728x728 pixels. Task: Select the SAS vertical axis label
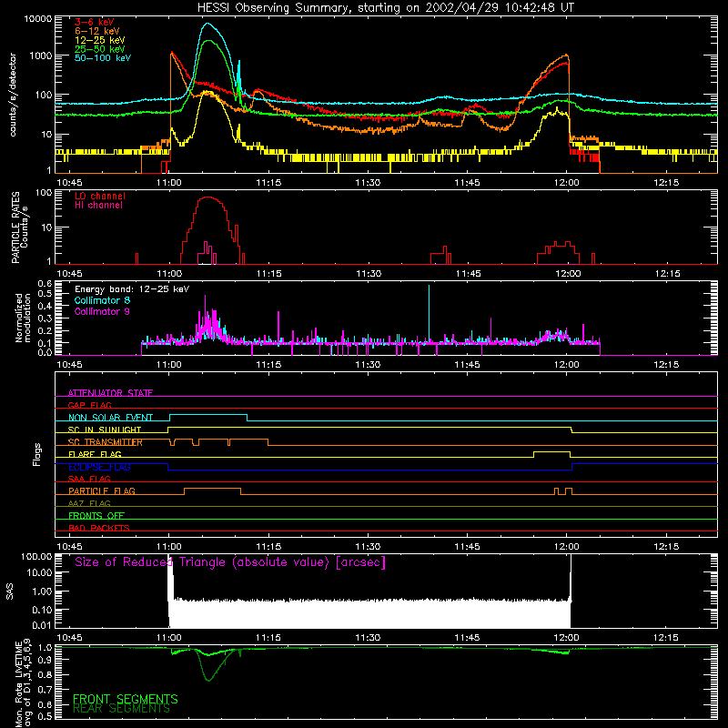(10, 591)
